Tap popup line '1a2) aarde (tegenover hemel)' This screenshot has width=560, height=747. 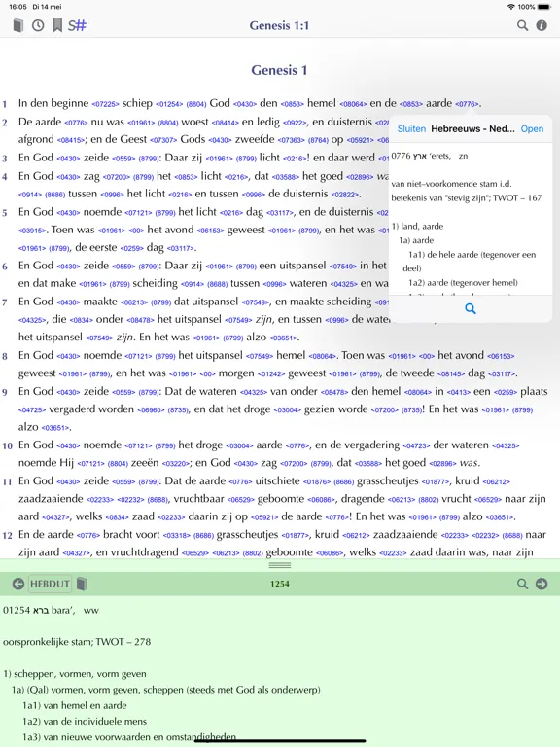463,282
